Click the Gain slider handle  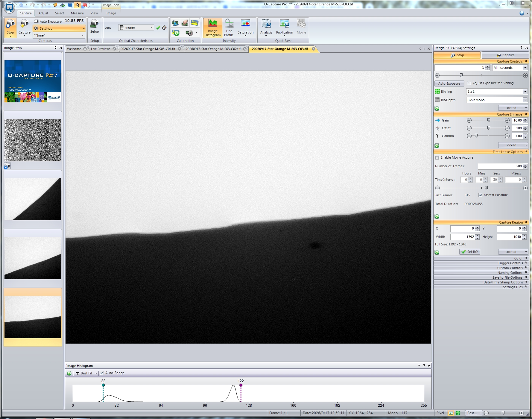coord(489,120)
